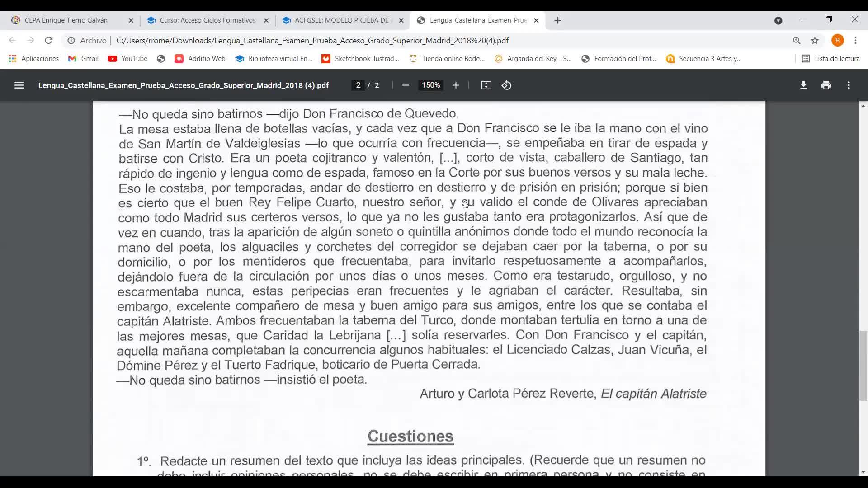
Task: Reload the current page
Action: tap(48, 41)
